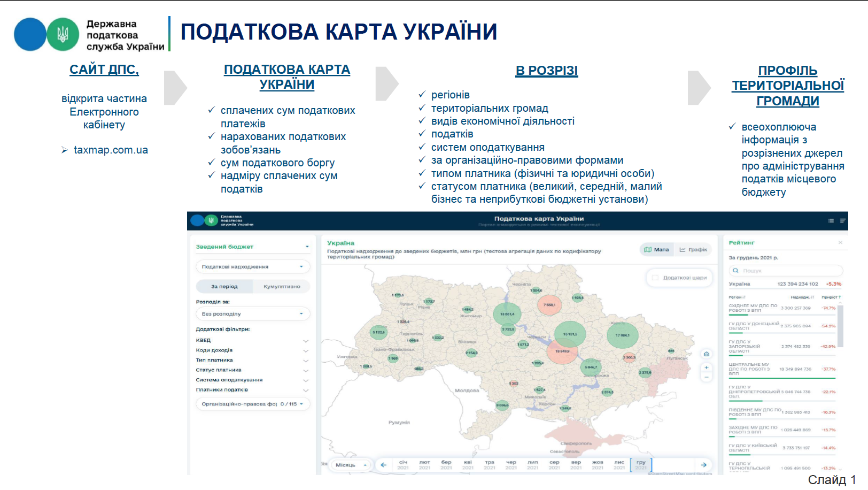
Task: Open the ПОДАТКОВА КАРТА УКРАЇНИ heading link
Action: 287,77
